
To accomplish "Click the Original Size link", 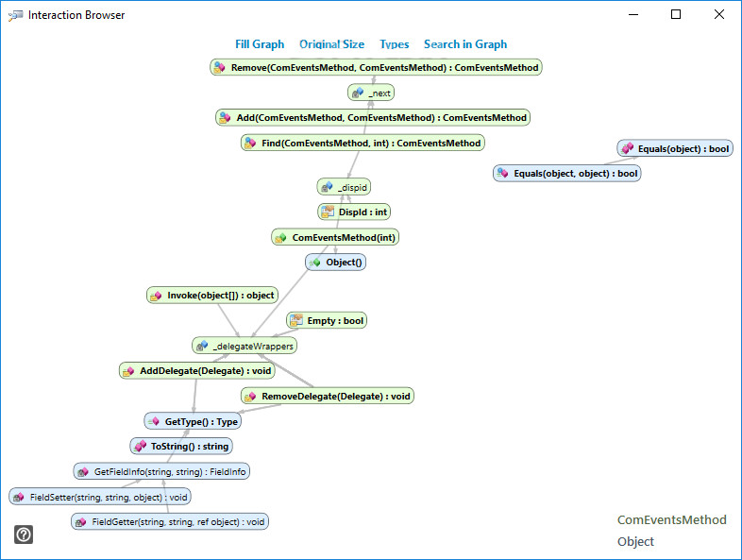I will tap(331, 44).
